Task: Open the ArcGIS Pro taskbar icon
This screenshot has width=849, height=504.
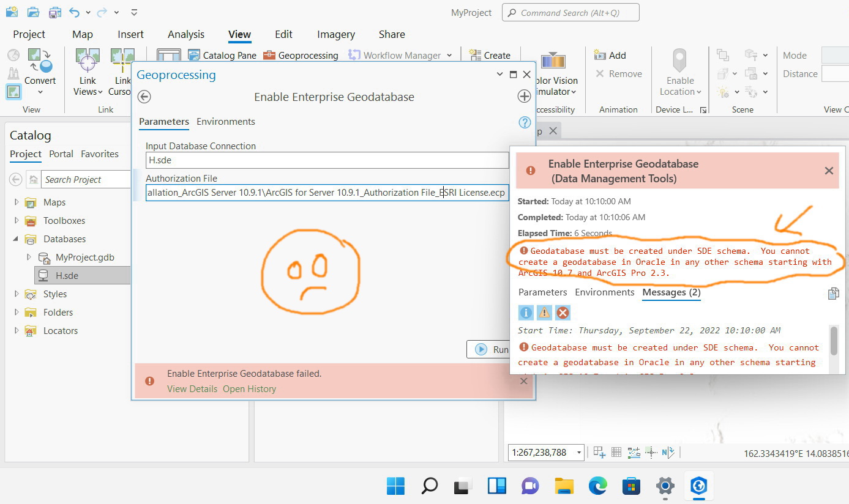Action: pyautogui.click(x=698, y=486)
